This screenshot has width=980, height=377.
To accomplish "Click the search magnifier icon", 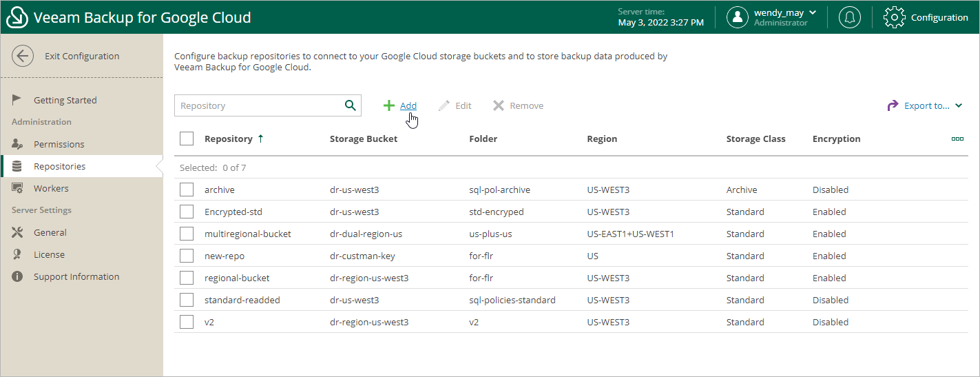I will coord(350,105).
